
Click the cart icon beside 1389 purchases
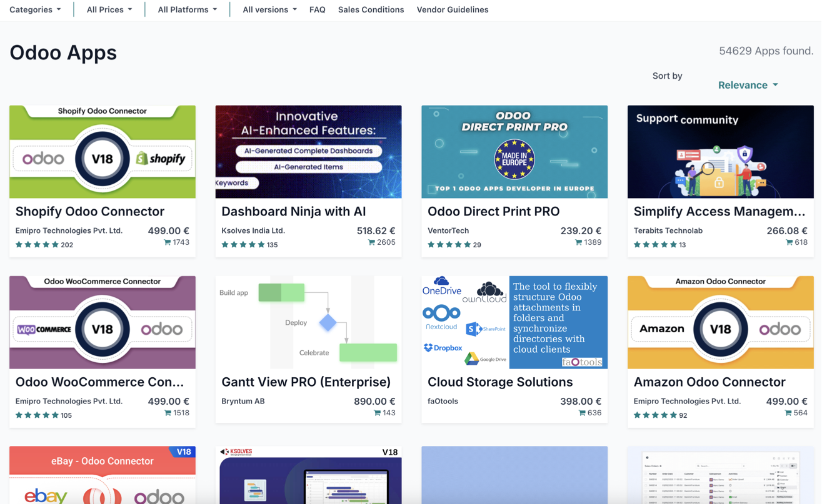[x=578, y=242]
